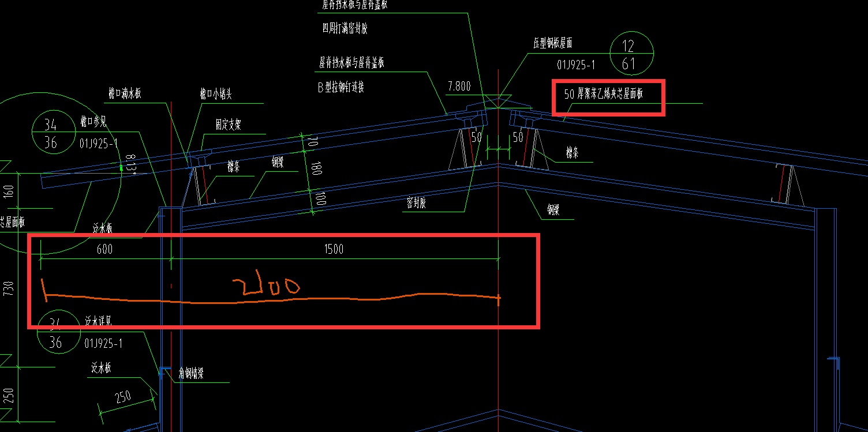The image size is (868, 432).
Task: Click the 四周打满密封胶 note
Action: click(x=345, y=29)
